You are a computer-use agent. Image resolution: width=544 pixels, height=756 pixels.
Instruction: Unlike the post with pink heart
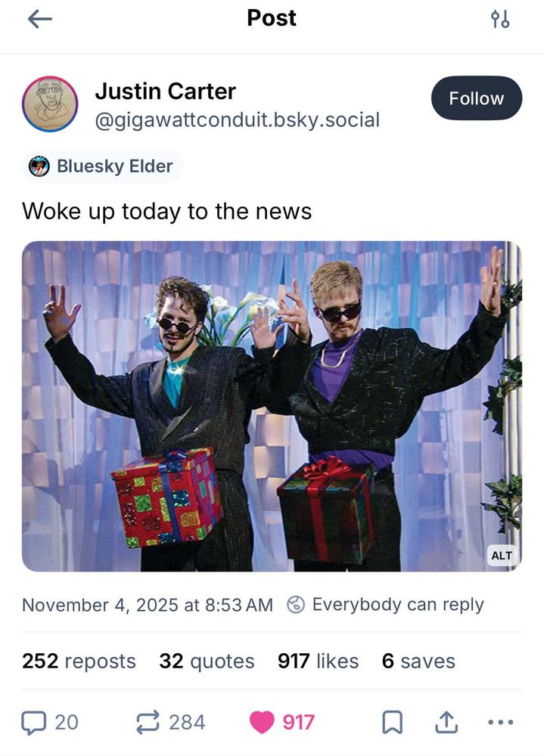tap(262, 722)
